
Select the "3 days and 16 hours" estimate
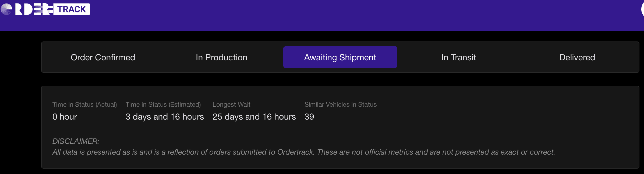click(x=165, y=117)
